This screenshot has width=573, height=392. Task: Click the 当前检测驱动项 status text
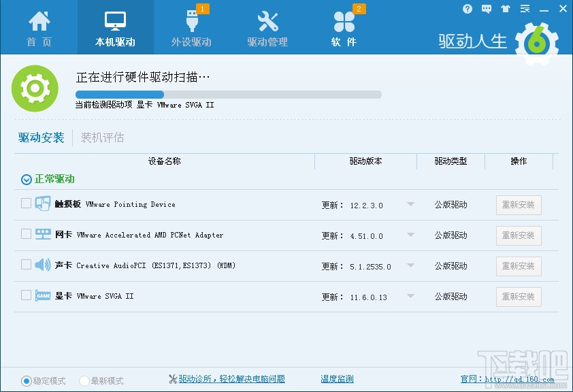(144, 105)
